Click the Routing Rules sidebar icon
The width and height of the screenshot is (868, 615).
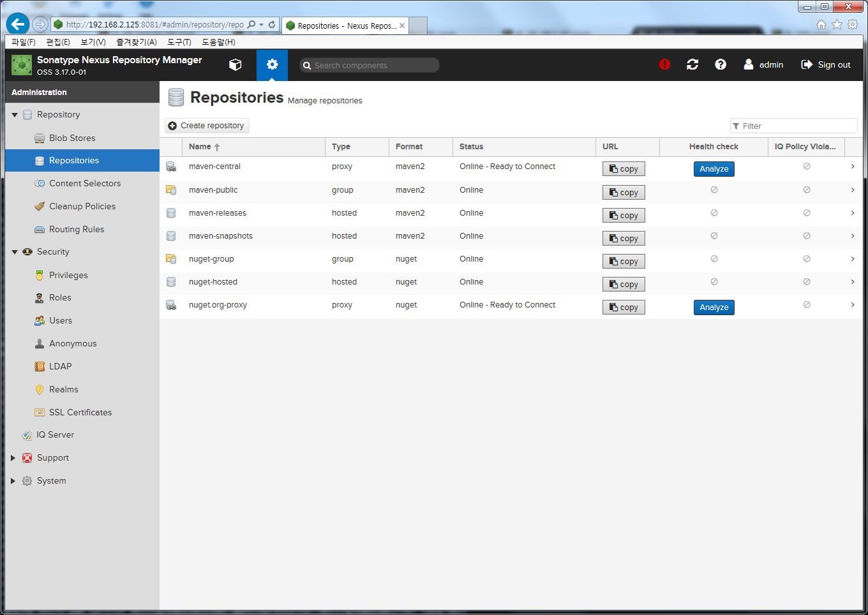tap(40, 229)
